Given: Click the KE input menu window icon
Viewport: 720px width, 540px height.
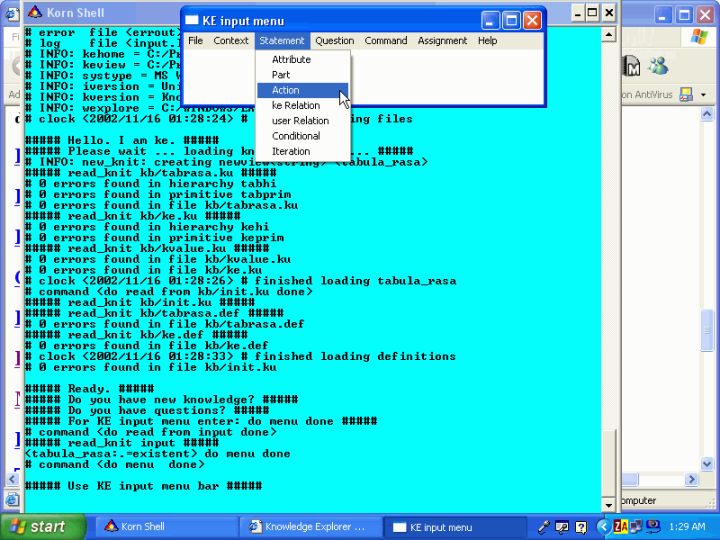Looking at the screenshot, I should pos(191,21).
